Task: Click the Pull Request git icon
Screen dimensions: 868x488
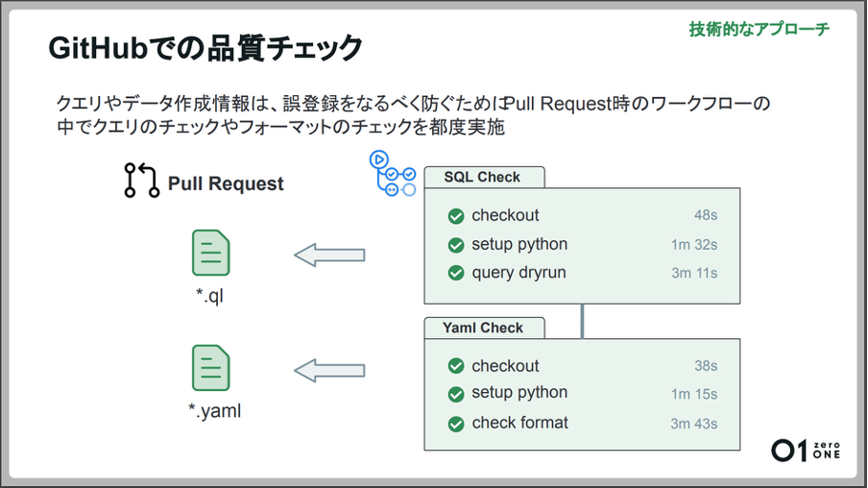Action: point(141,181)
